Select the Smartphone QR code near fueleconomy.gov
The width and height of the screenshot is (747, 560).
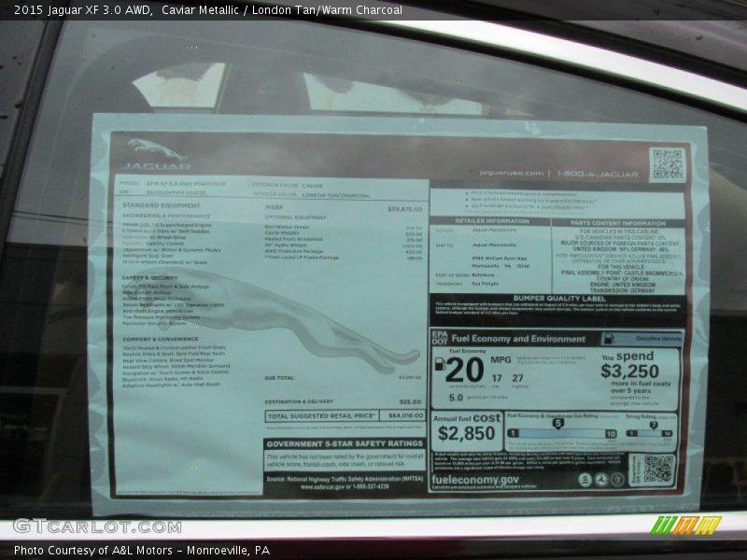pyautogui.click(x=658, y=469)
